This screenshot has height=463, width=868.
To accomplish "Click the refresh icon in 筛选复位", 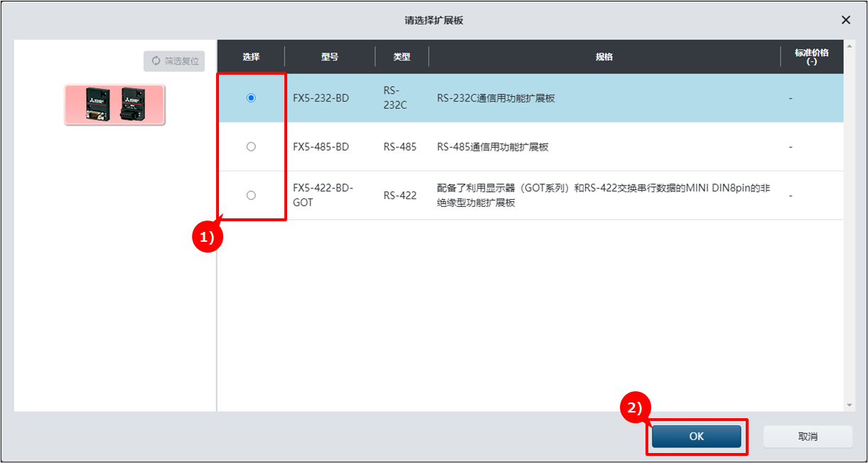I will (156, 61).
